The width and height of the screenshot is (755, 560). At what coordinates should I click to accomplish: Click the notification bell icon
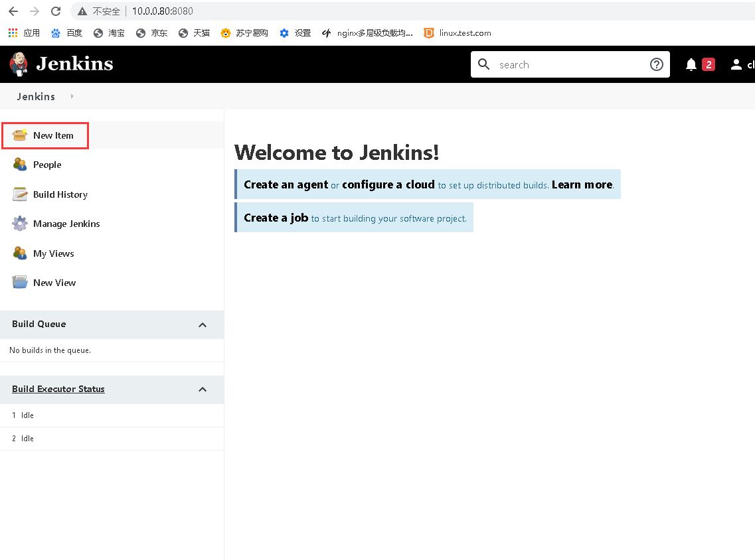click(691, 64)
